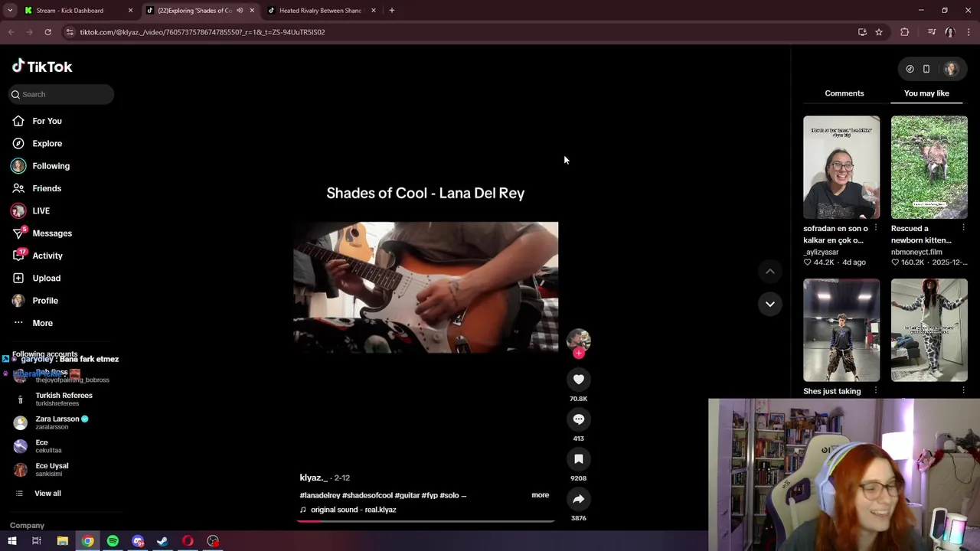Open Spotify from the taskbar
Screen dimensions: 980x551
pyautogui.click(x=113, y=541)
